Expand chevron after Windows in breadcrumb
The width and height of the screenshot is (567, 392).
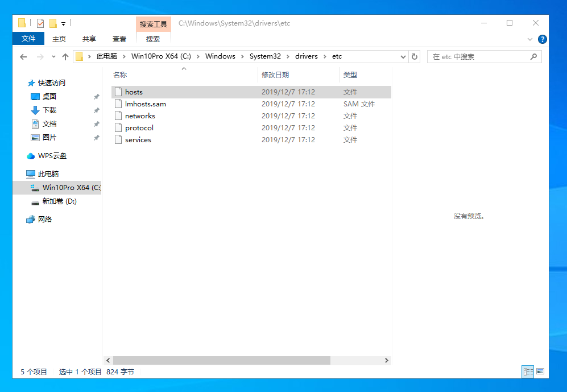point(242,57)
